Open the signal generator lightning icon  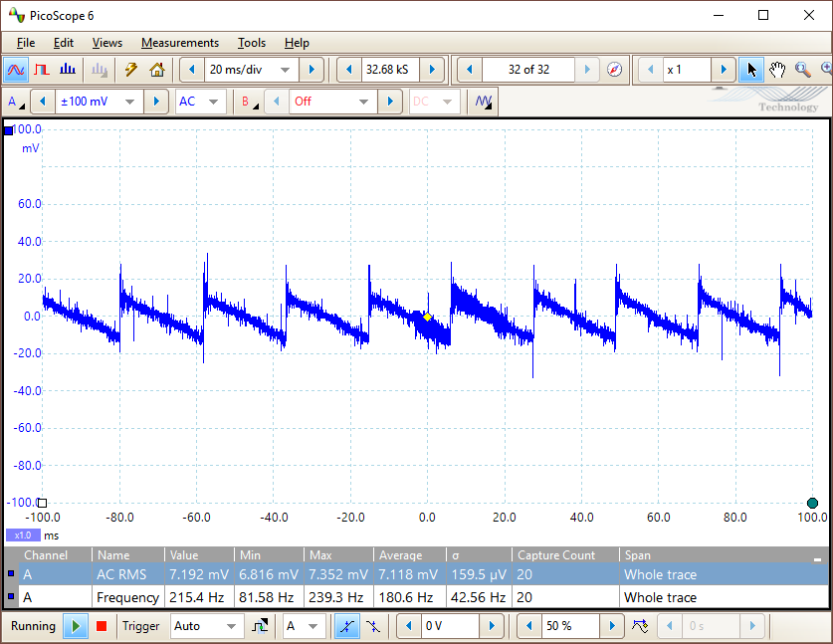click(130, 70)
